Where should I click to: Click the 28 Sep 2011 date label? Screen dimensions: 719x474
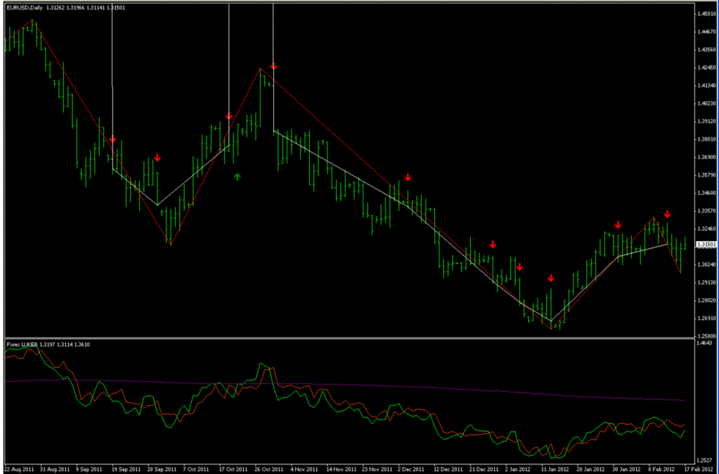coord(161,469)
